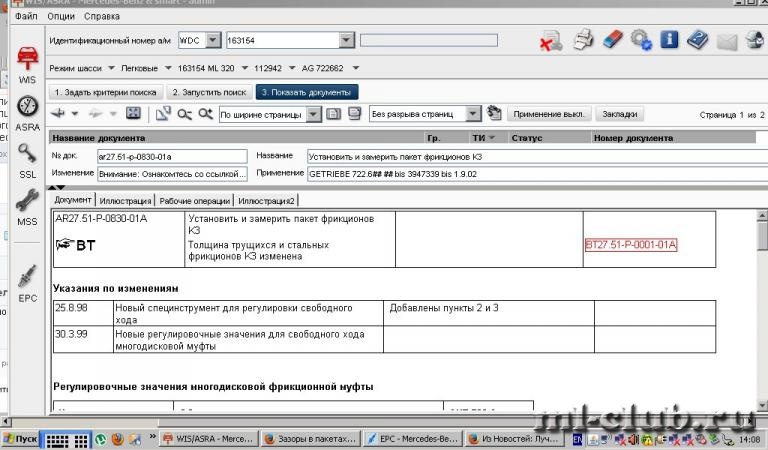Sort by Название документа column header
This screenshot has height=450, width=768.
[x=98, y=138]
